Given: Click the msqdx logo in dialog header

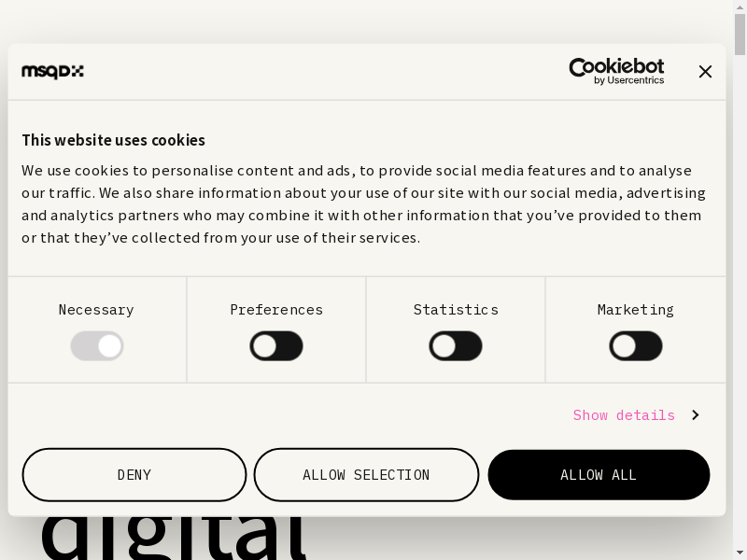Looking at the screenshot, I should tap(52, 72).
